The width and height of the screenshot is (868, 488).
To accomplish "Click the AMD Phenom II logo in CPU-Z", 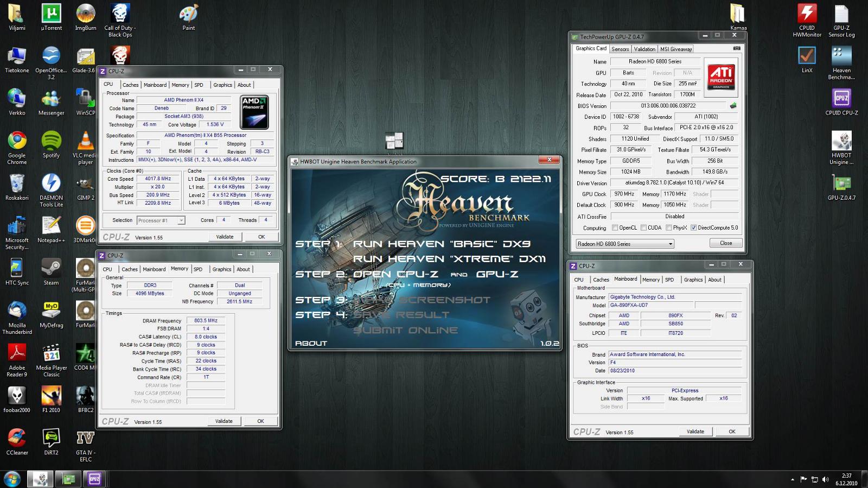I will [254, 112].
